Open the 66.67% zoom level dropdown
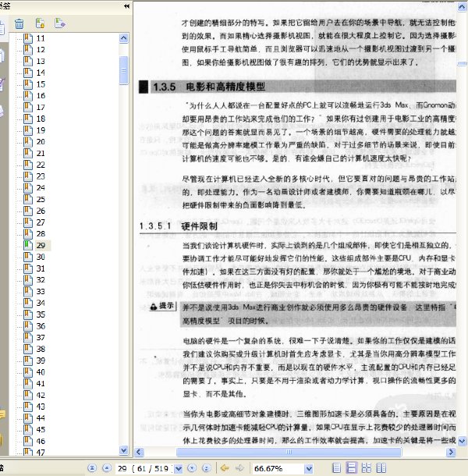 pos(309,468)
